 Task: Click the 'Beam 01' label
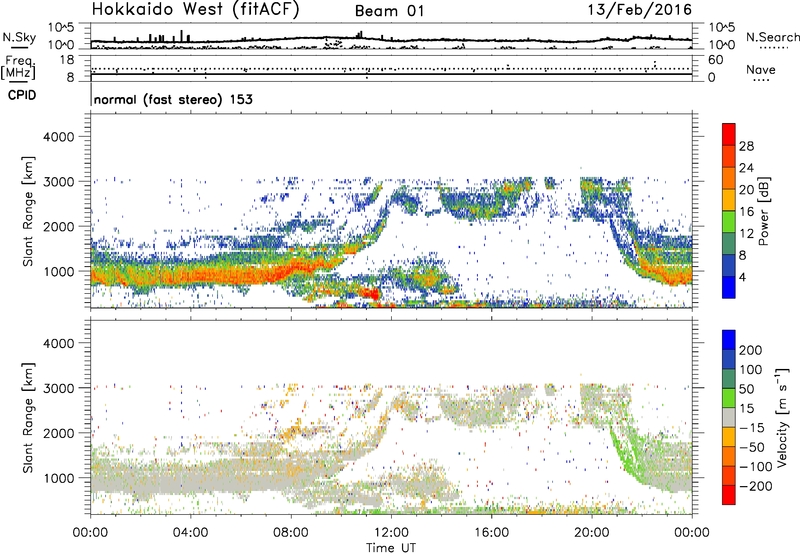[389, 11]
